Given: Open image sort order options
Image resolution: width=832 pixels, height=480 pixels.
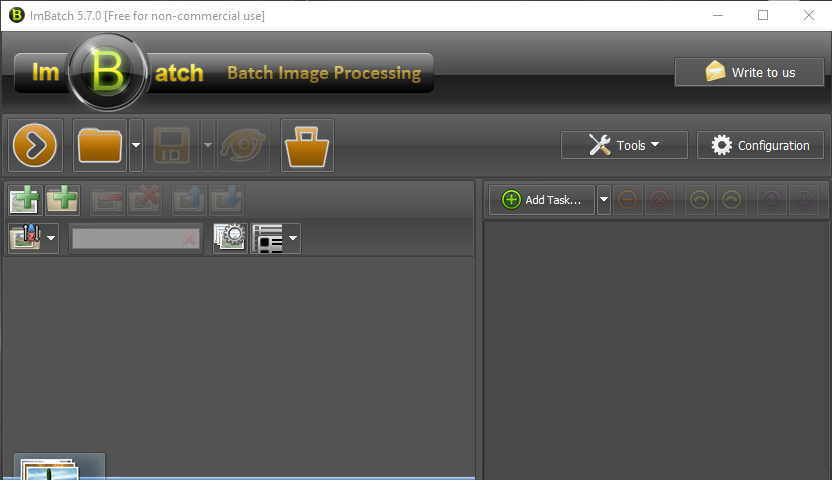Looking at the screenshot, I should pyautogui.click(x=33, y=238).
